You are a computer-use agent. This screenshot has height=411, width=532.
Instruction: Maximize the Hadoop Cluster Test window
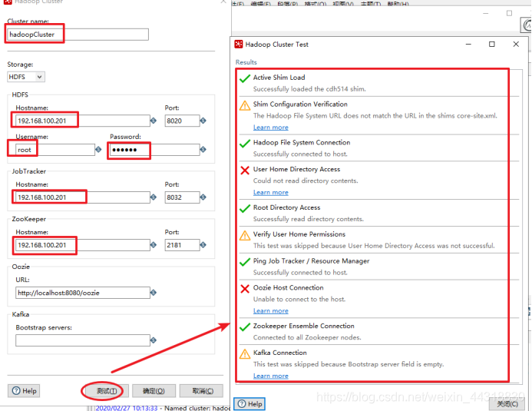point(491,44)
